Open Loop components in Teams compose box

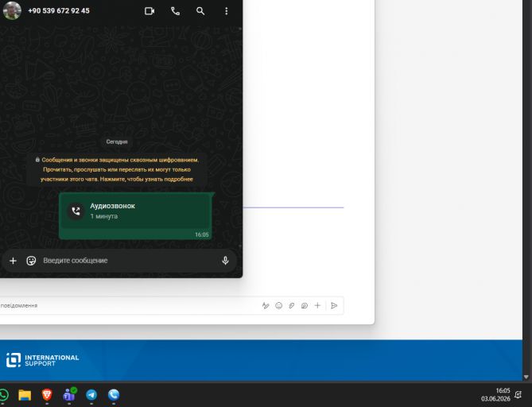click(x=305, y=305)
